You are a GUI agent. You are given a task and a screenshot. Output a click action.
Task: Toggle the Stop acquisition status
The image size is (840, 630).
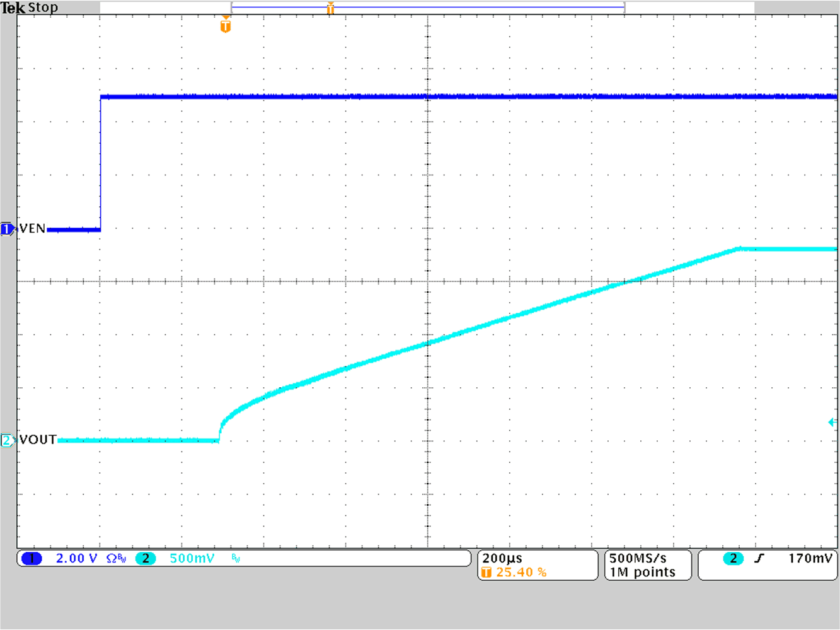44,7
